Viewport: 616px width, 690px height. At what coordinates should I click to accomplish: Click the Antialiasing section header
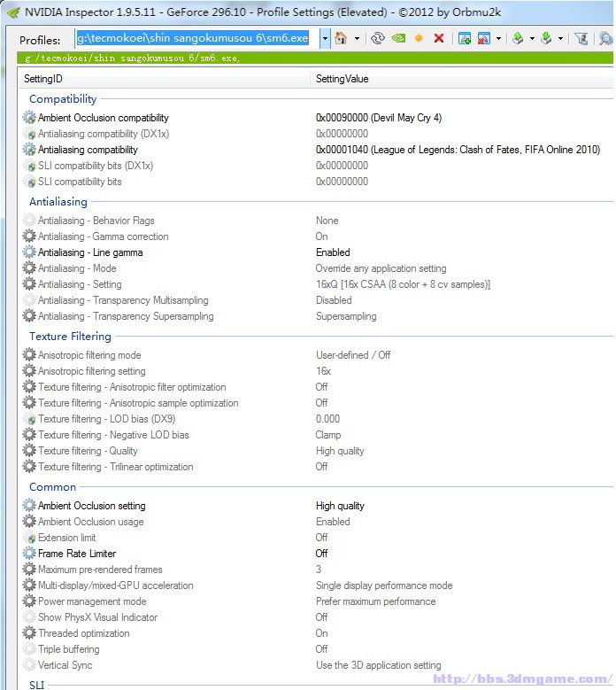pos(58,202)
